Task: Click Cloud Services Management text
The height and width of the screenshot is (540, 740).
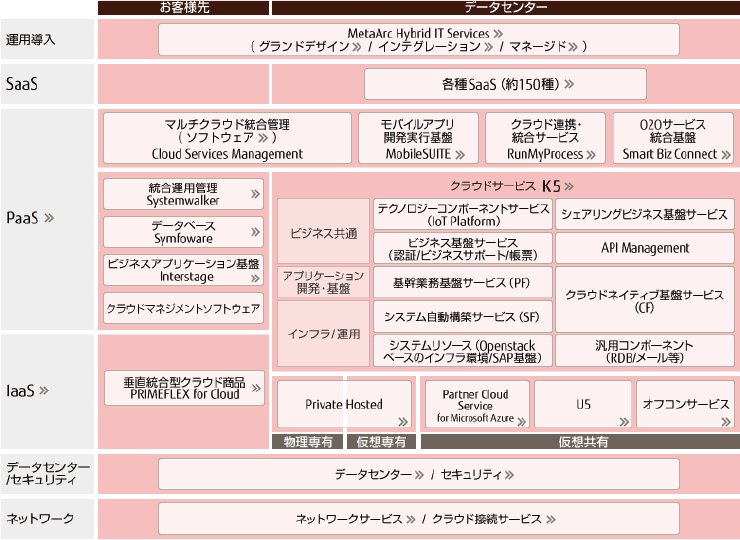Action: [x=227, y=154]
